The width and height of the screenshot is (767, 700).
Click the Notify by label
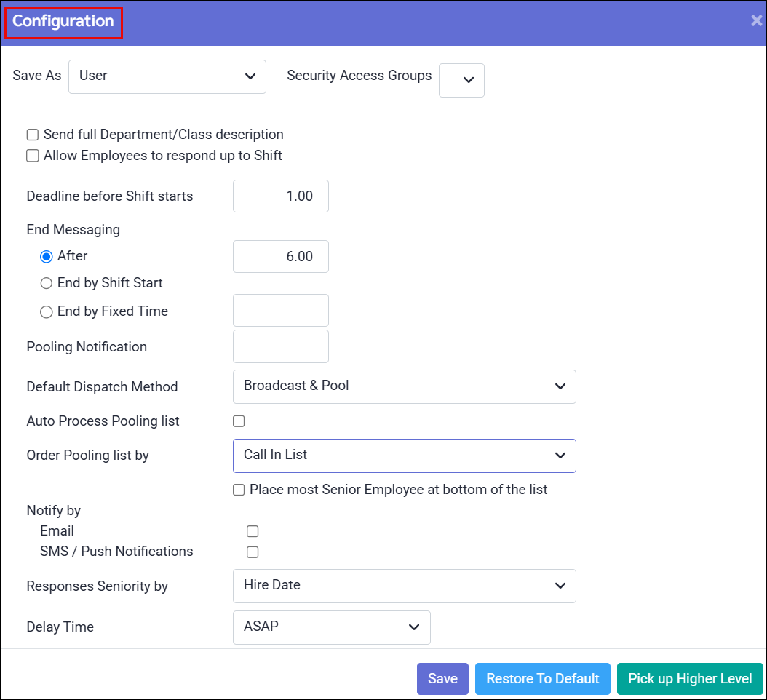coord(53,511)
